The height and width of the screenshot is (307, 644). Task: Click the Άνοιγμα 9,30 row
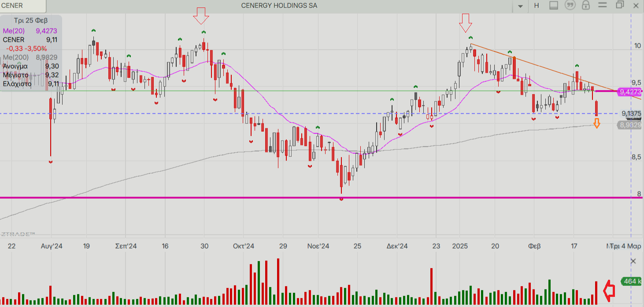30,66
